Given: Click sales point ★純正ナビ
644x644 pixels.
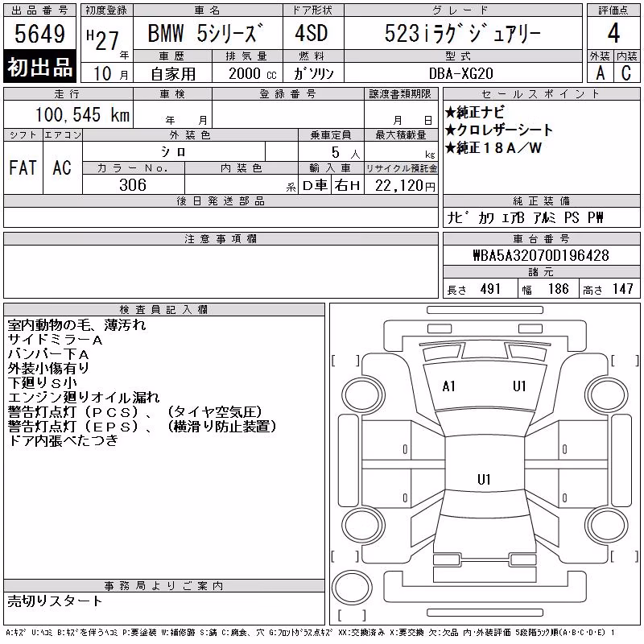Looking at the screenshot, I should tap(474, 112).
